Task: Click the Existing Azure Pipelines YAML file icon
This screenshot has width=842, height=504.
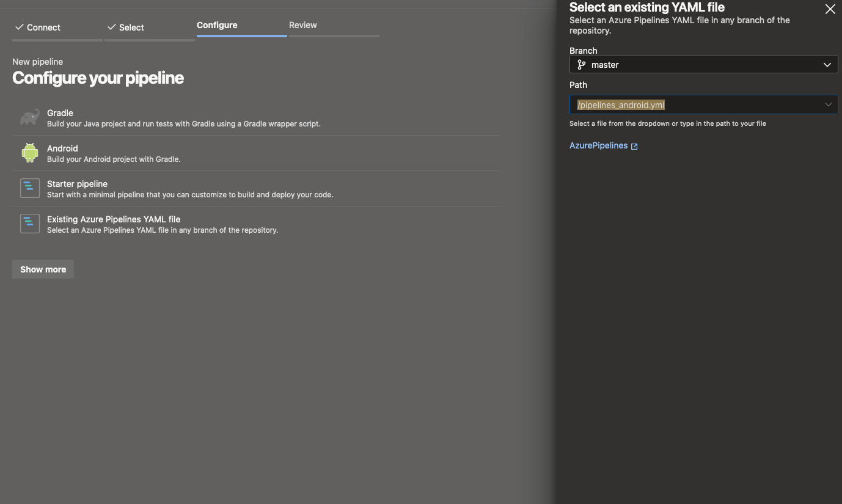Action: pyautogui.click(x=30, y=224)
